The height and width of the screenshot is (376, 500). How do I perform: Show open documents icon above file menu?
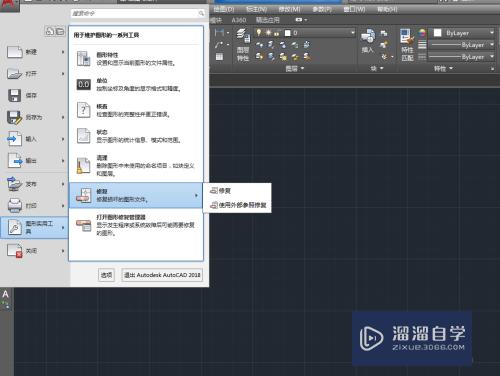point(60,31)
